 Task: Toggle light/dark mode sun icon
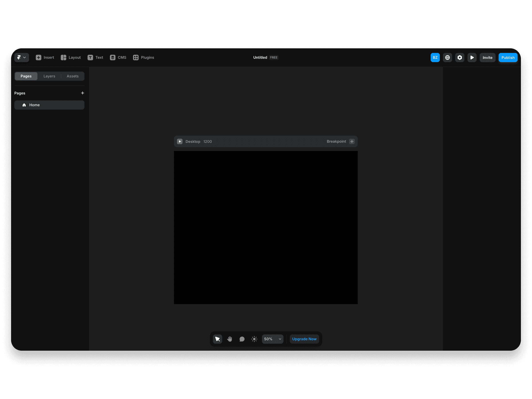[x=254, y=339]
